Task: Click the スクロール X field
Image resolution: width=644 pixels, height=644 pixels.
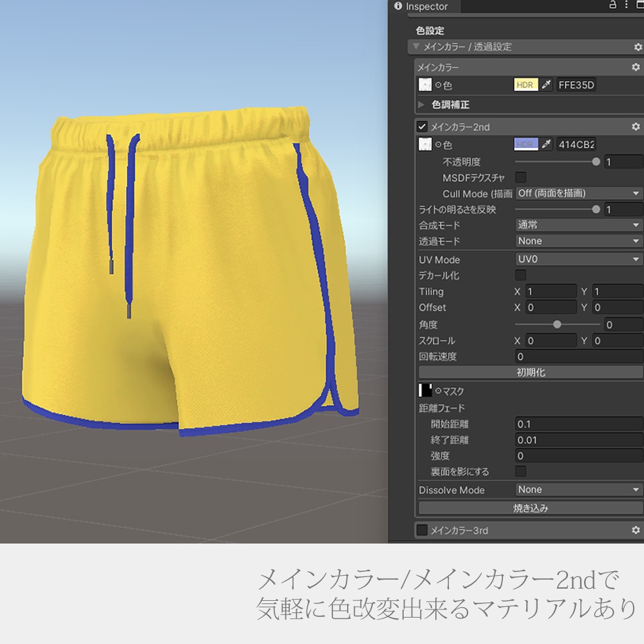Action: [x=551, y=341]
